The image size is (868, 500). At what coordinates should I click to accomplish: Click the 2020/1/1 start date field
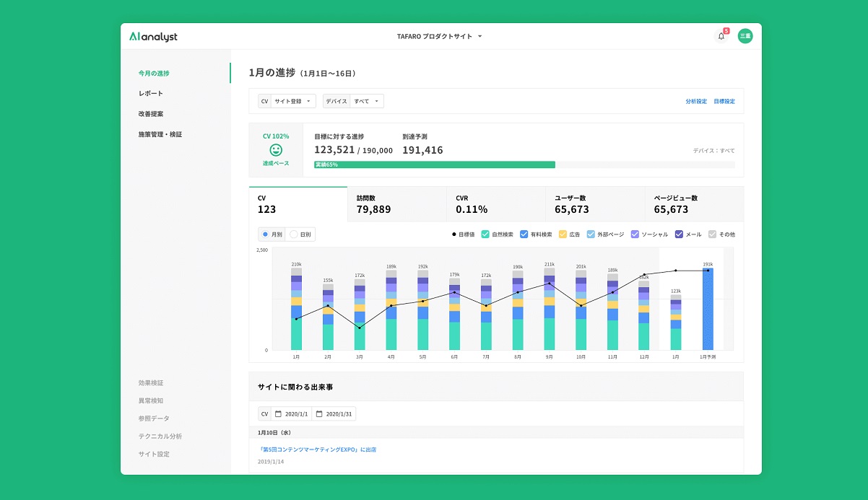tap(292, 414)
